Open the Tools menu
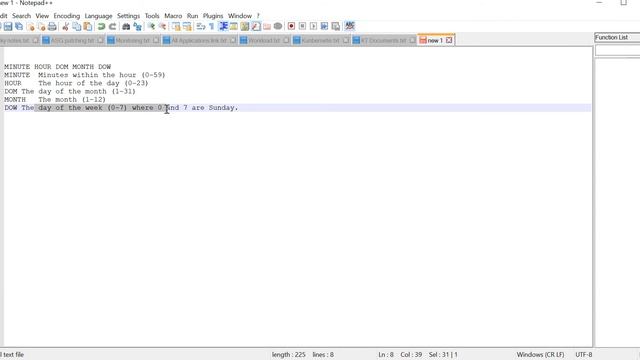The width and height of the screenshot is (640, 360). (152, 16)
